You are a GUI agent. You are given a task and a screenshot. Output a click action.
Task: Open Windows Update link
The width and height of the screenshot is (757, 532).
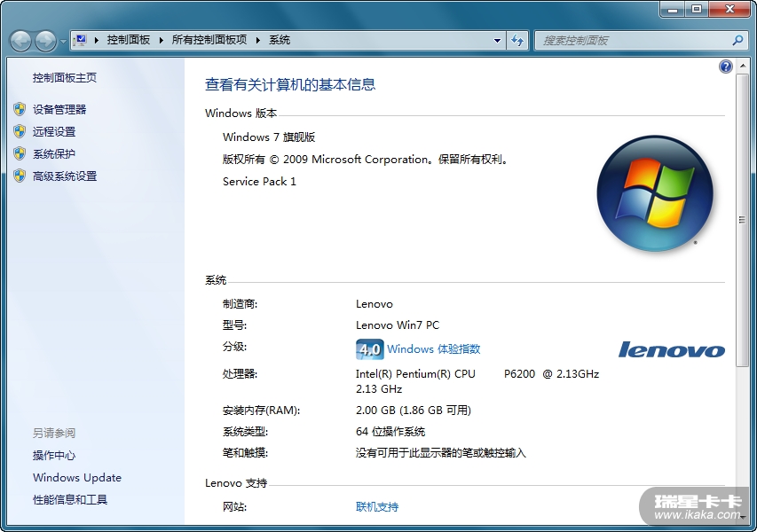click(77, 478)
